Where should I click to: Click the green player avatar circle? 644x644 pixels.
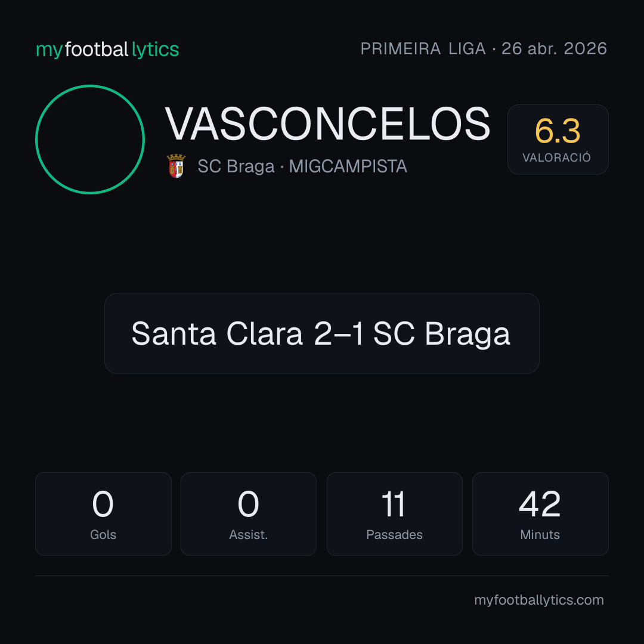coord(90,139)
